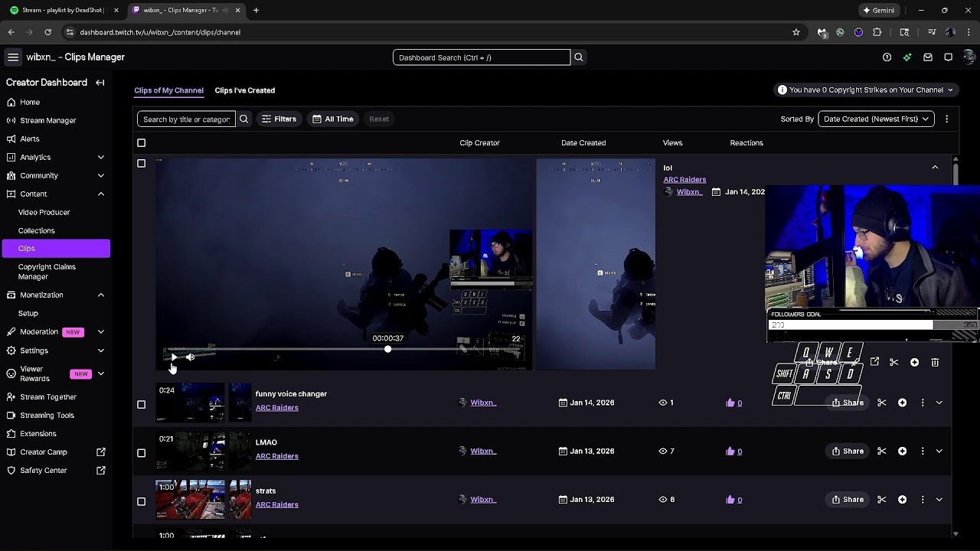Check the box for the lol clip
The height and width of the screenshot is (551, 980).
point(141,164)
